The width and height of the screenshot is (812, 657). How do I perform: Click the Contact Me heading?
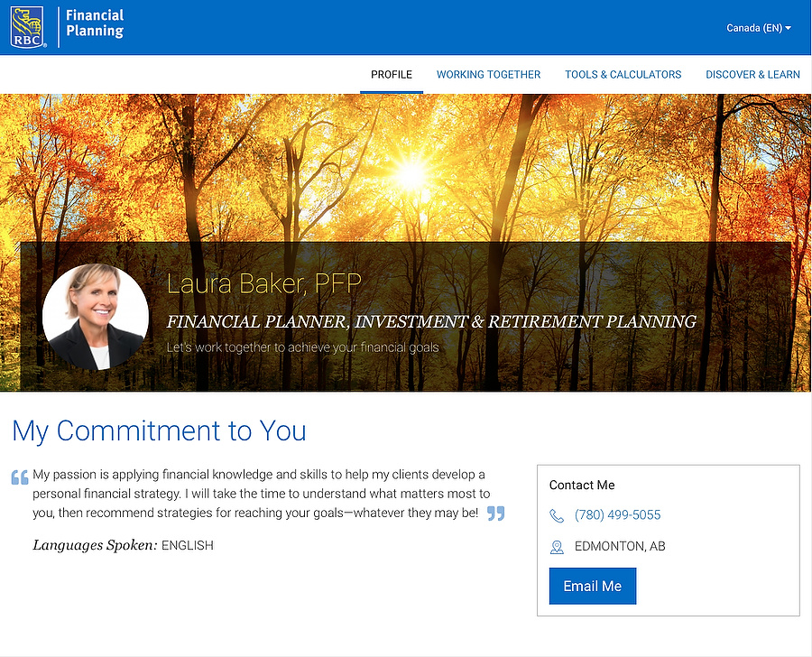582,486
